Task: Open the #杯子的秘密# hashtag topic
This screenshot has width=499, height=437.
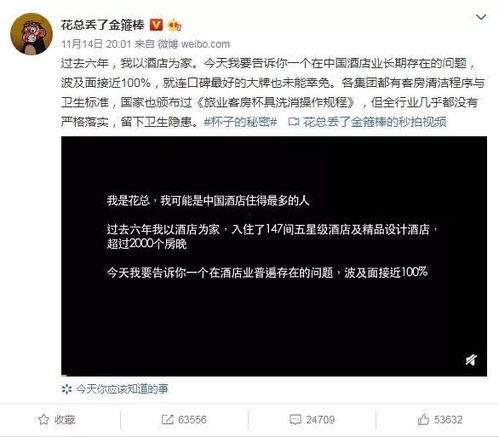Action: pyautogui.click(x=240, y=122)
